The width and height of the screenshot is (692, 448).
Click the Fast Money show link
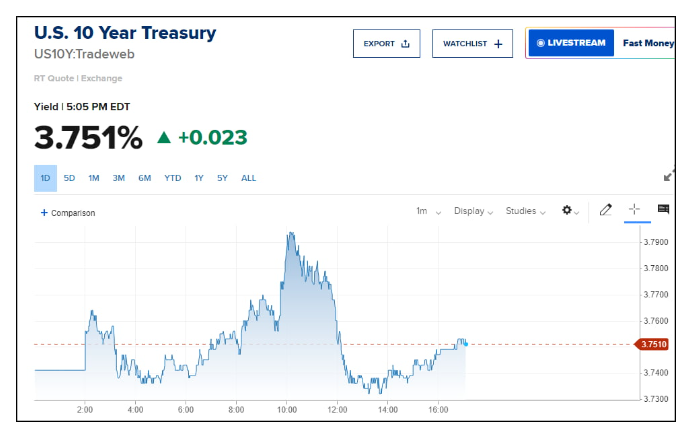[x=646, y=43]
